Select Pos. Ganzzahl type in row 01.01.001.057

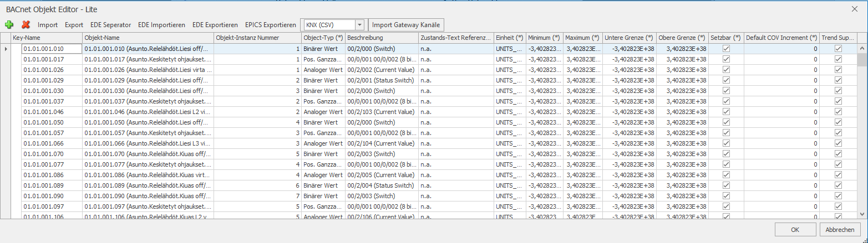click(x=323, y=133)
